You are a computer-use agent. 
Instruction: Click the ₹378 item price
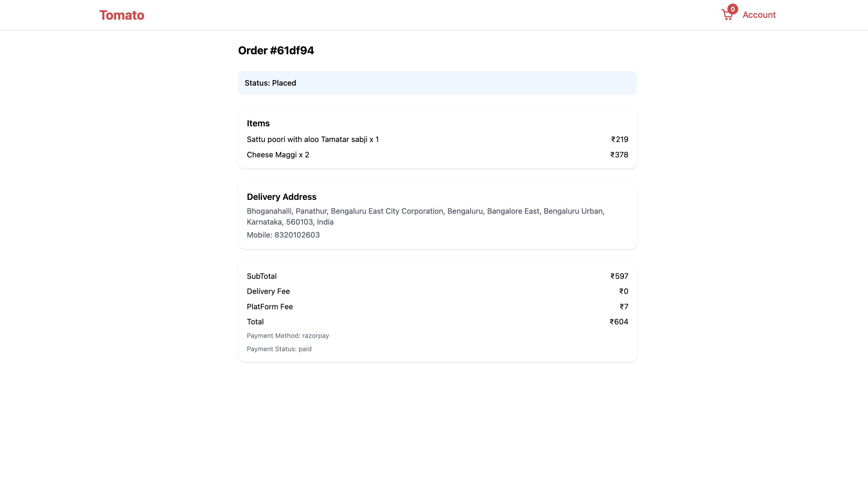point(619,155)
